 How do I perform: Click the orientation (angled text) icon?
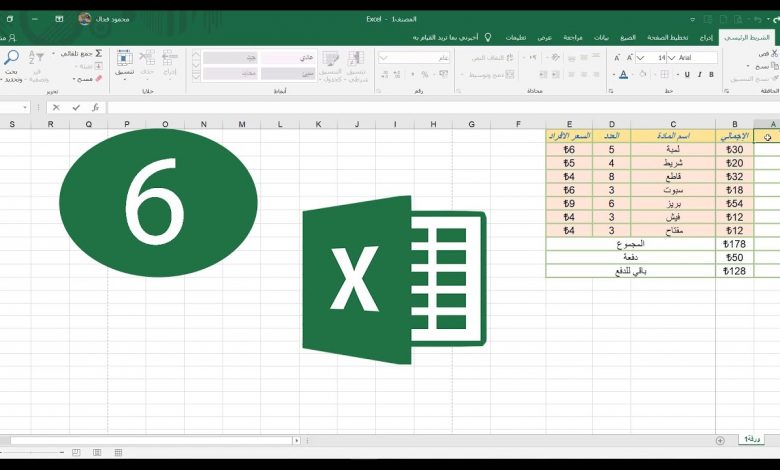(x=556, y=58)
